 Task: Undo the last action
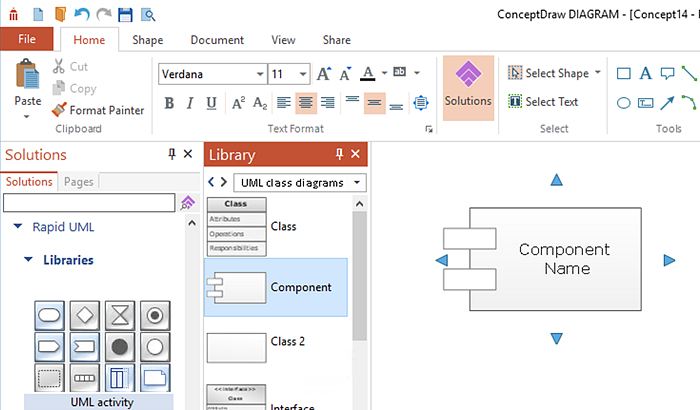[x=82, y=15]
